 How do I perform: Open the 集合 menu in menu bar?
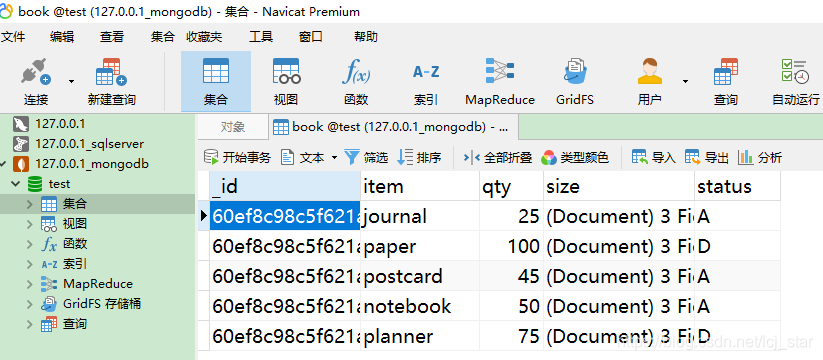(x=162, y=37)
